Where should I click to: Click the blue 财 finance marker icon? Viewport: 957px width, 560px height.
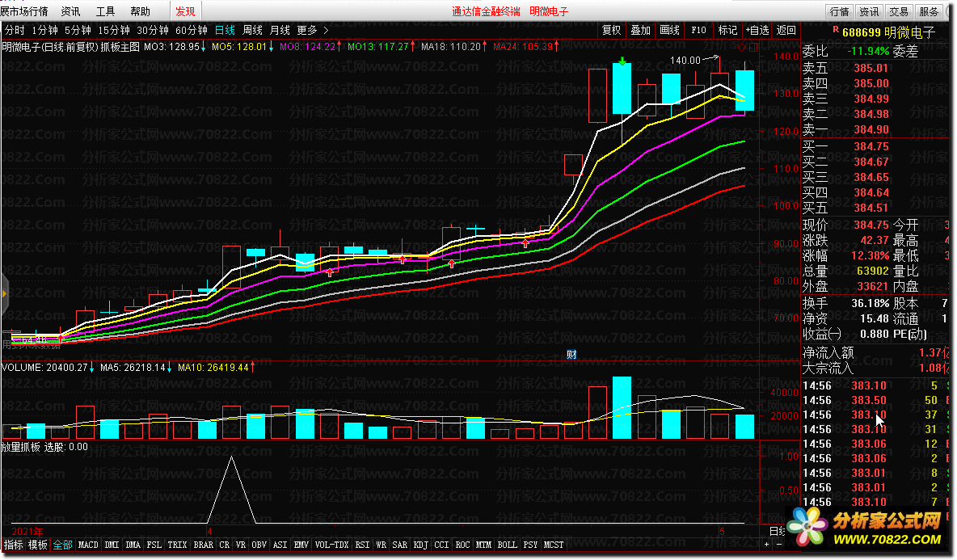coord(571,355)
